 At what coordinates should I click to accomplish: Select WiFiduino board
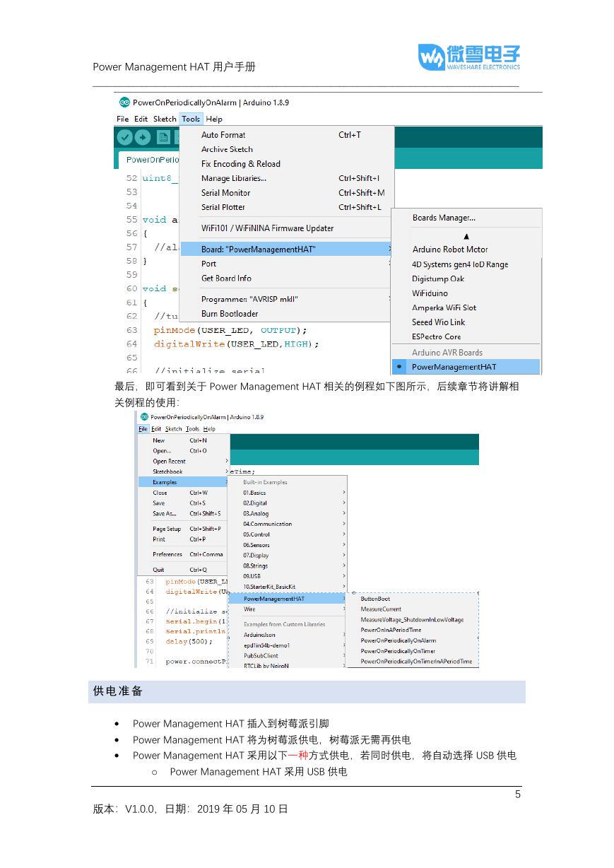pos(466,293)
